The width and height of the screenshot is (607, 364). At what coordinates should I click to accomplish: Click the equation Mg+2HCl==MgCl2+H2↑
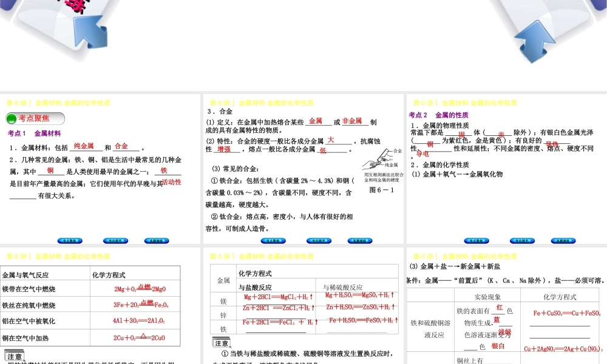pyautogui.click(x=278, y=297)
